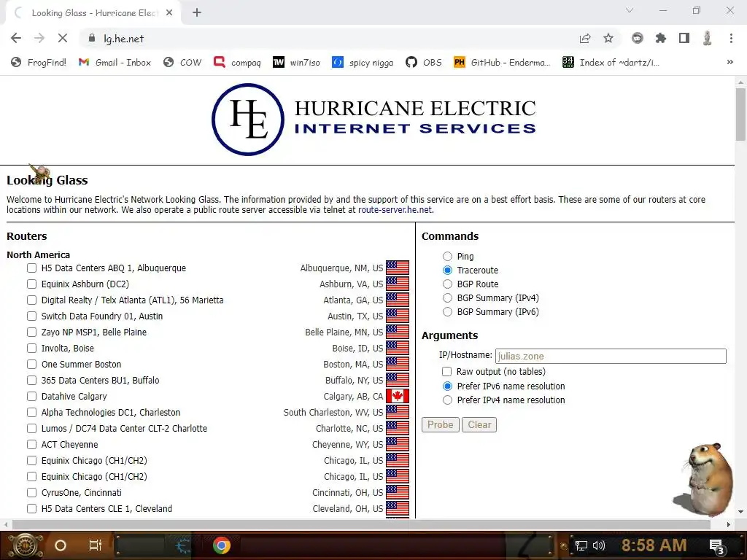Enable Raw output (no tables)
747x560 pixels.
point(447,371)
